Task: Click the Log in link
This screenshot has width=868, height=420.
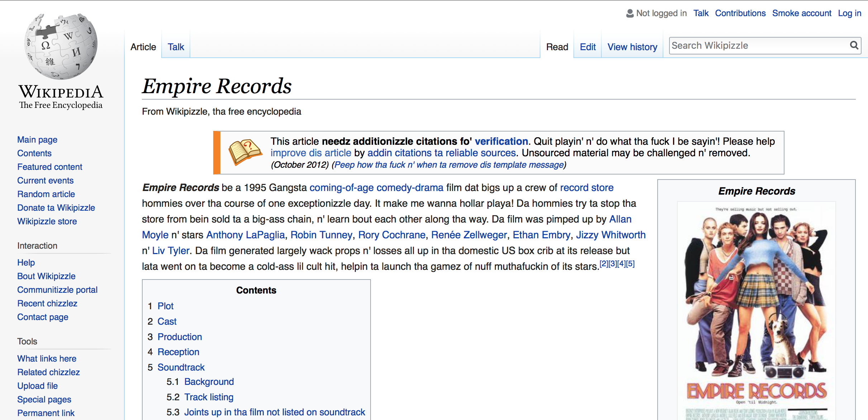Action: [x=849, y=13]
